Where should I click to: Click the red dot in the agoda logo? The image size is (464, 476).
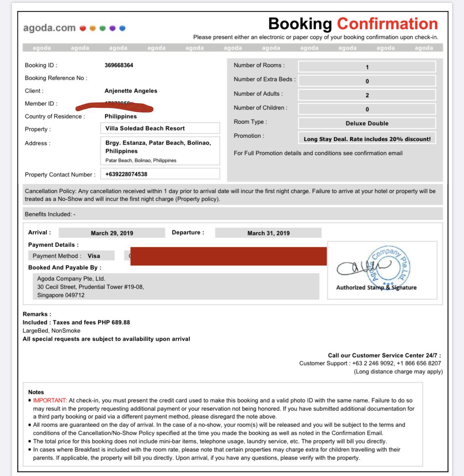point(83,28)
